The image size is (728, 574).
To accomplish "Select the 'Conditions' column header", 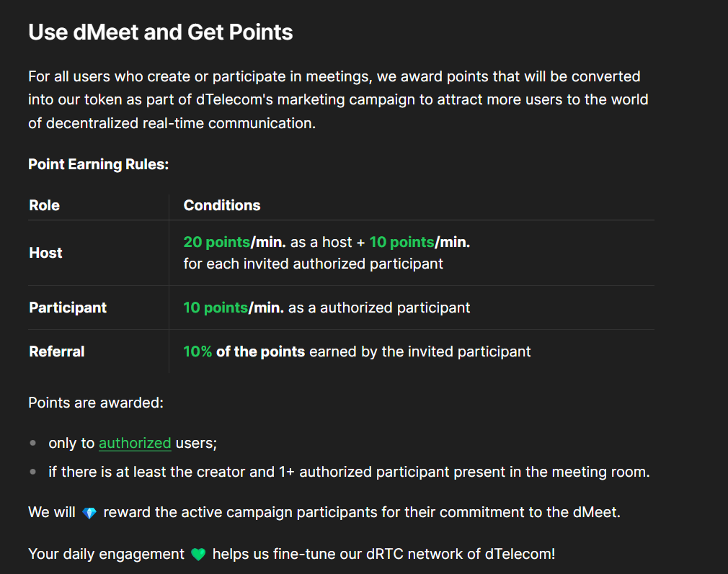I will click(x=222, y=205).
